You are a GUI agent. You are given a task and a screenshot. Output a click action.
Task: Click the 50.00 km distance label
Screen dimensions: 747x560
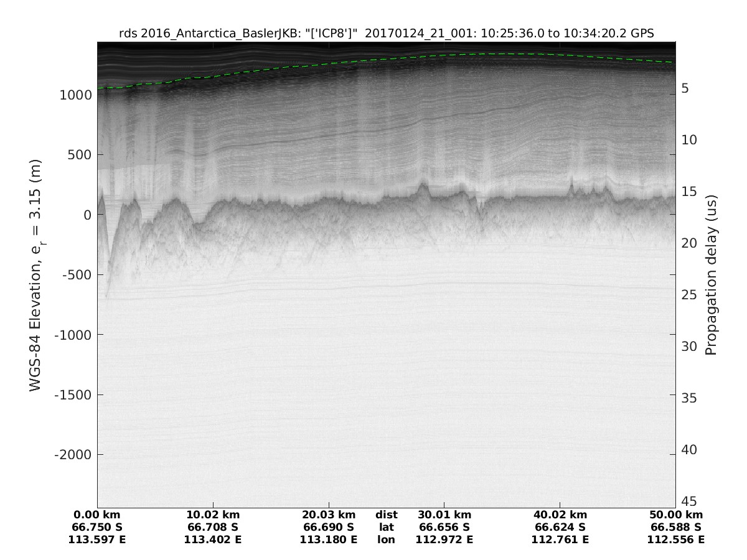[x=675, y=515]
